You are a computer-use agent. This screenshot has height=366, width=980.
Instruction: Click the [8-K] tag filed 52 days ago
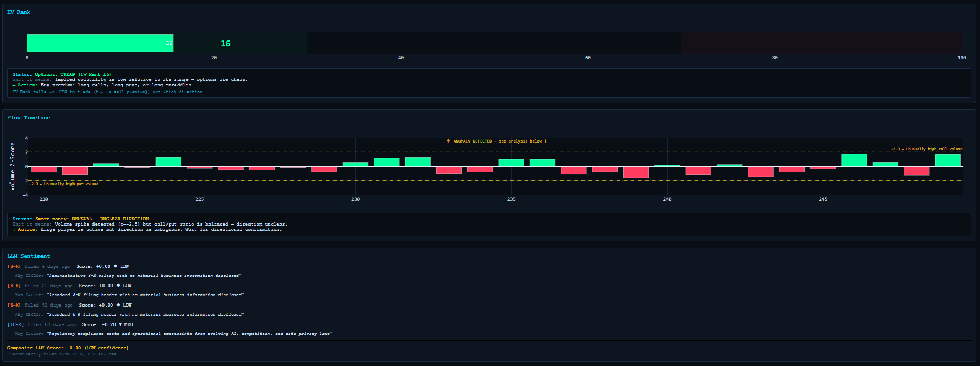[14, 305]
